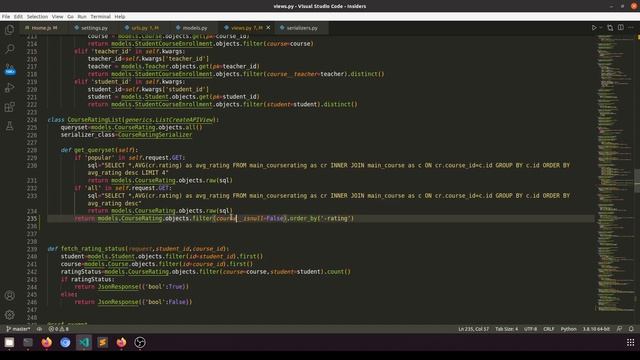
Task: Open Files app in taskbar
Action: [x=9, y=342]
